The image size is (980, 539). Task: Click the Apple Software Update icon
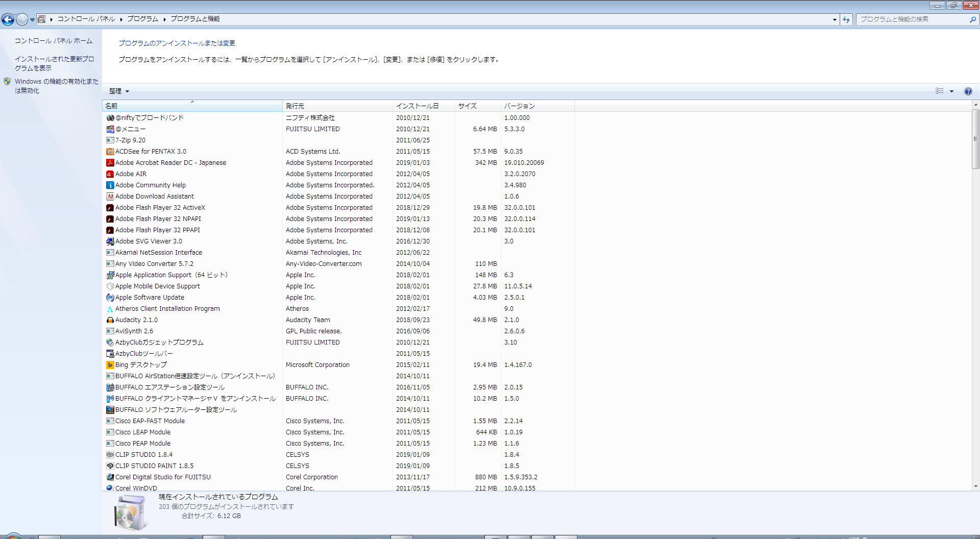click(x=110, y=298)
